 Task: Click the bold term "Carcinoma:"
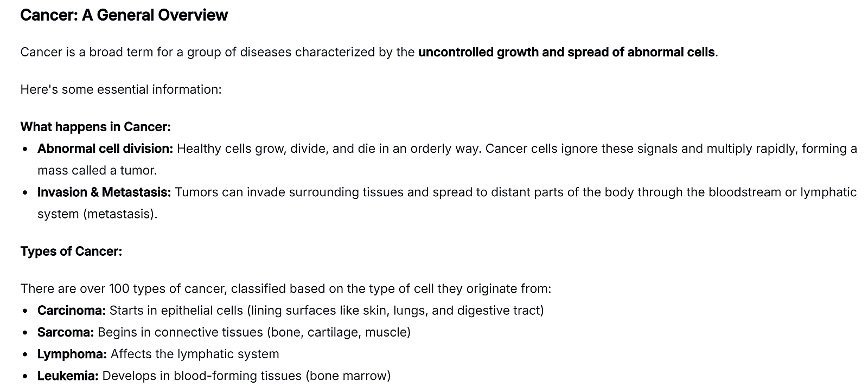tap(72, 311)
